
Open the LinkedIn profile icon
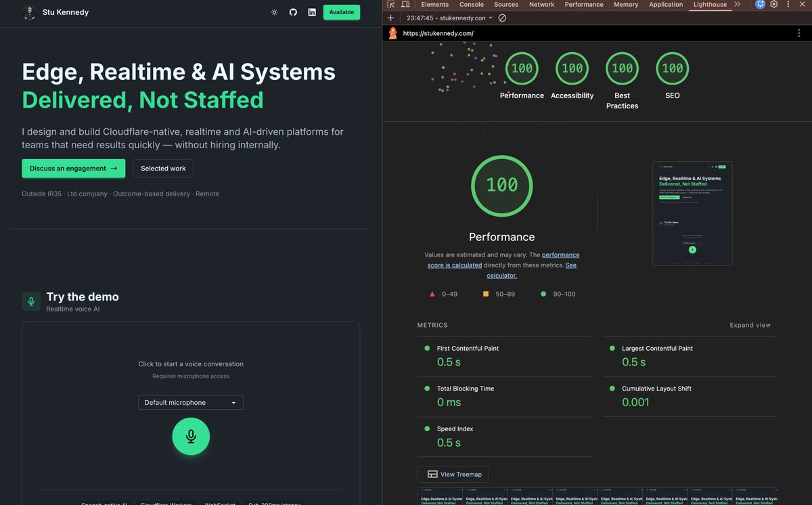pos(312,12)
